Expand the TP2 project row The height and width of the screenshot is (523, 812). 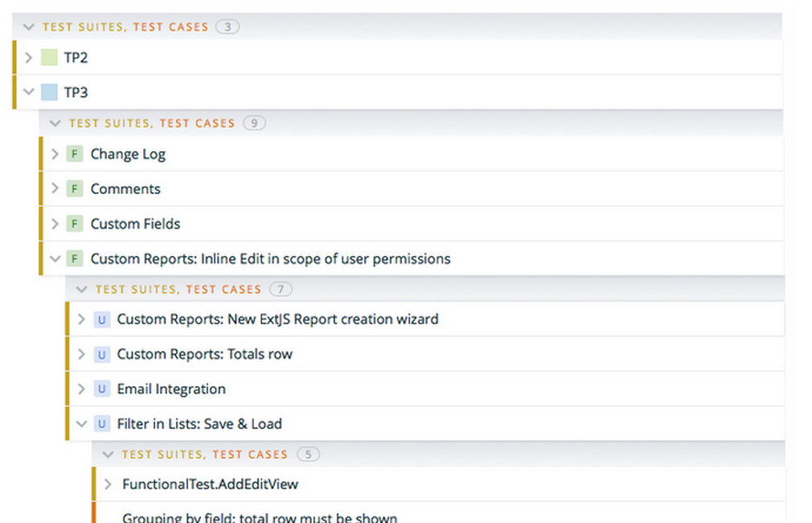point(29,57)
